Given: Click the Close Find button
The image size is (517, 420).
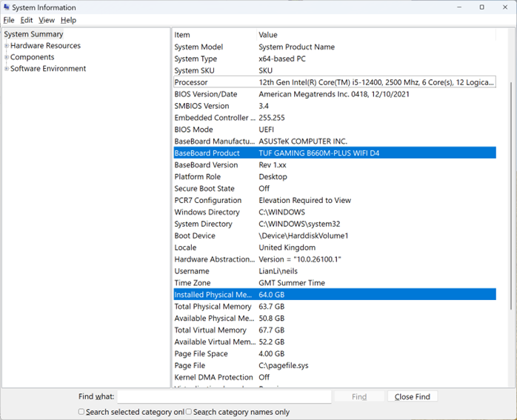Looking at the screenshot, I should pyautogui.click(x=413, y=396).
